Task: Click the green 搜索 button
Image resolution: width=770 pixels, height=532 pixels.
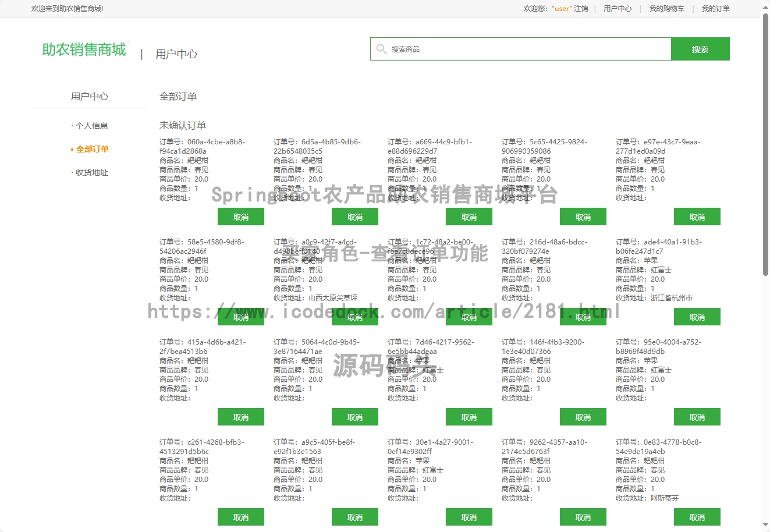Action: [x=700, y=49]
